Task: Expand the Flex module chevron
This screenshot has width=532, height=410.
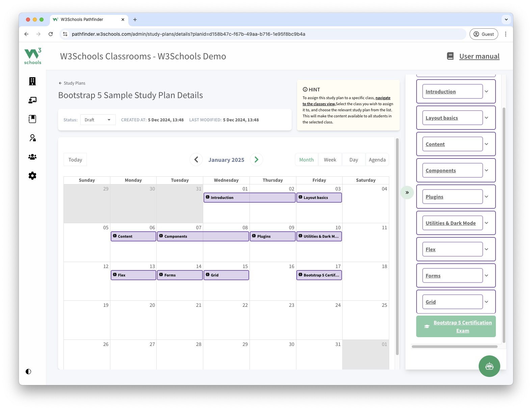Action: [x=486, y=249]
